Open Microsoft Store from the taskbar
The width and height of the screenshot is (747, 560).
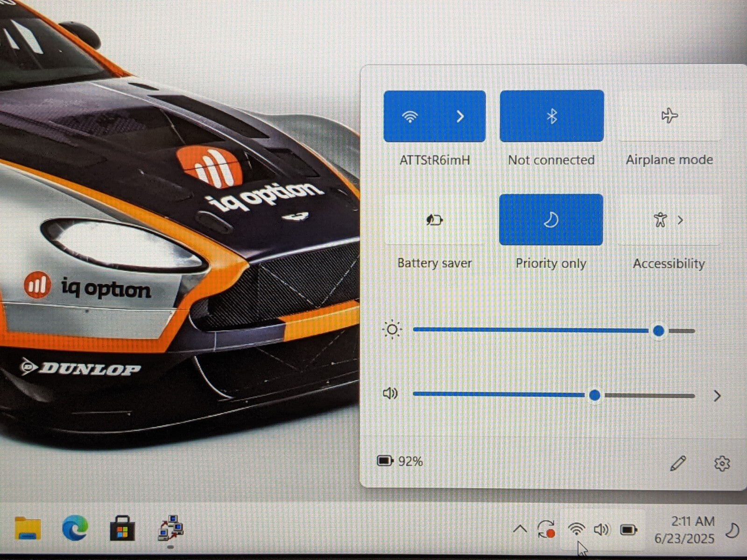[122, 529]
